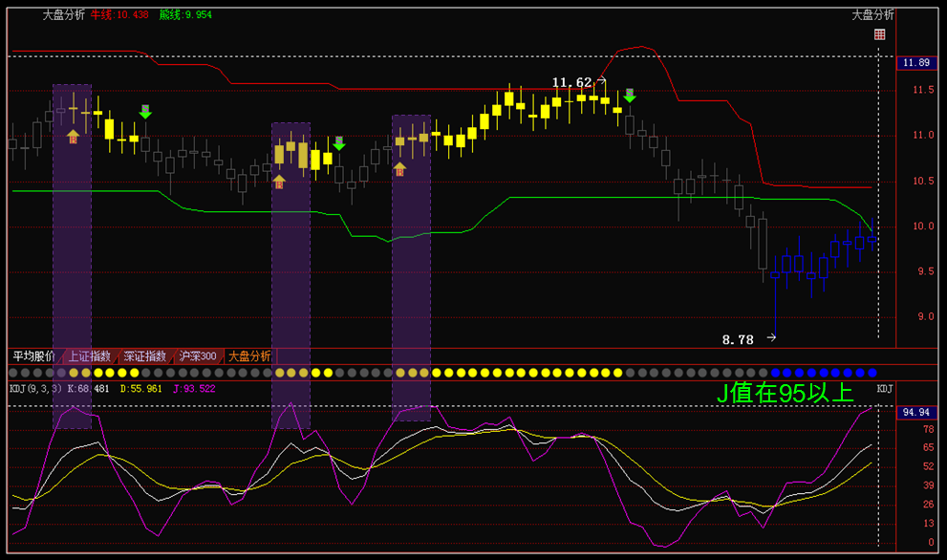The width and height of the screenshot is (947, 560).
Task: Click the arrow beside the 8.78 low
Action: (771, 338)
